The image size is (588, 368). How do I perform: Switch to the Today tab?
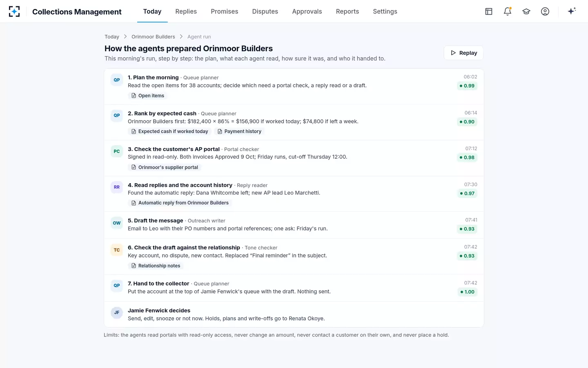pyautogui.click(x=152, y=11)
